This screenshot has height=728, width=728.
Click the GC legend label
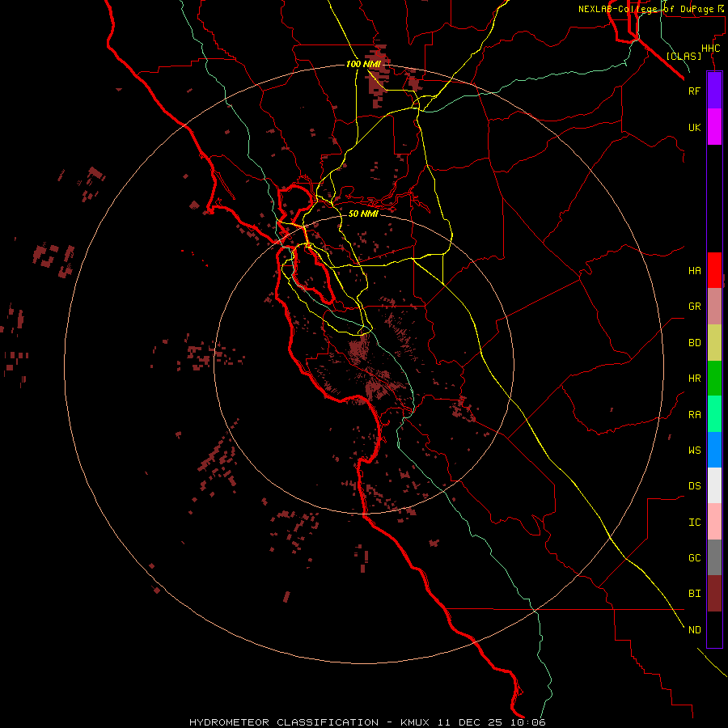[694, 557]
